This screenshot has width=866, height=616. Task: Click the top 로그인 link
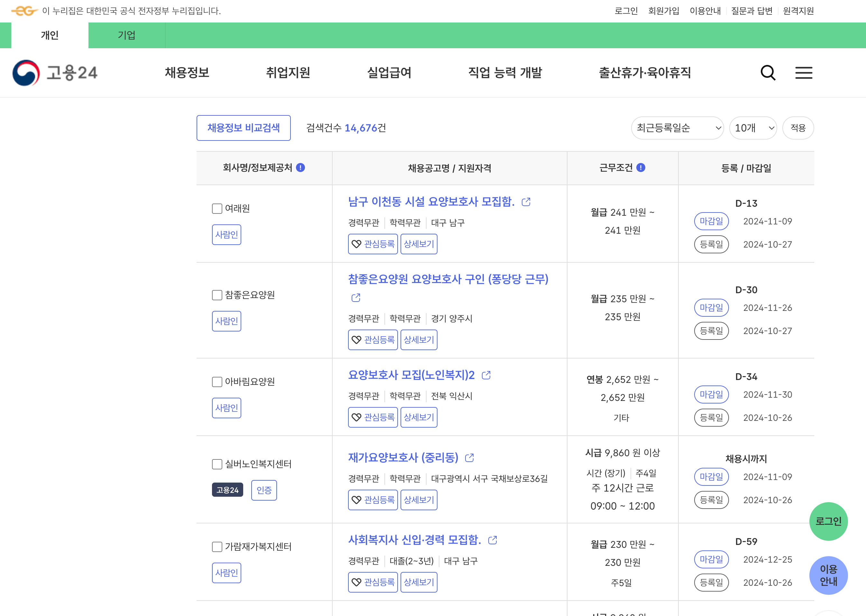point(626,11)
